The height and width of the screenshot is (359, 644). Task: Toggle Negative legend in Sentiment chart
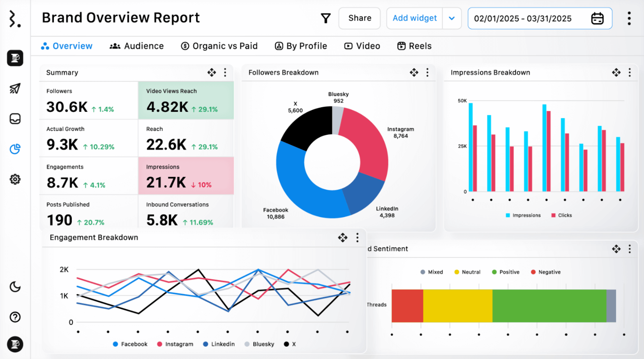545,272
